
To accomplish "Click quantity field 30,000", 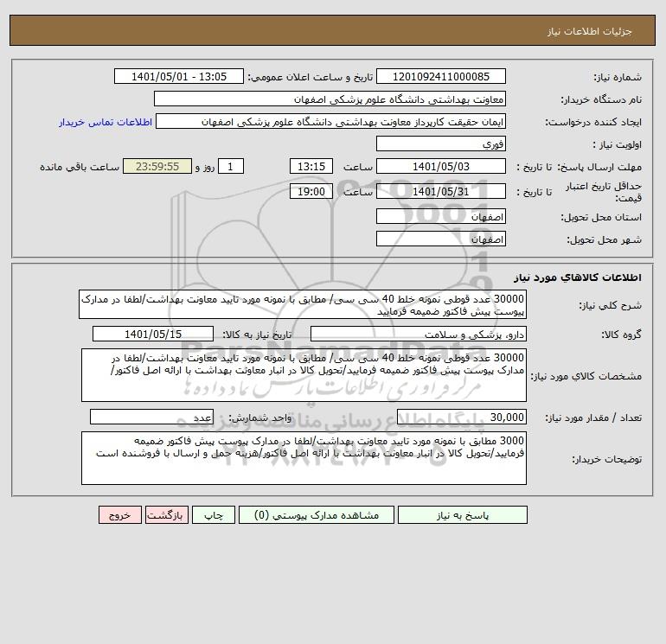I will coord(462,417).
